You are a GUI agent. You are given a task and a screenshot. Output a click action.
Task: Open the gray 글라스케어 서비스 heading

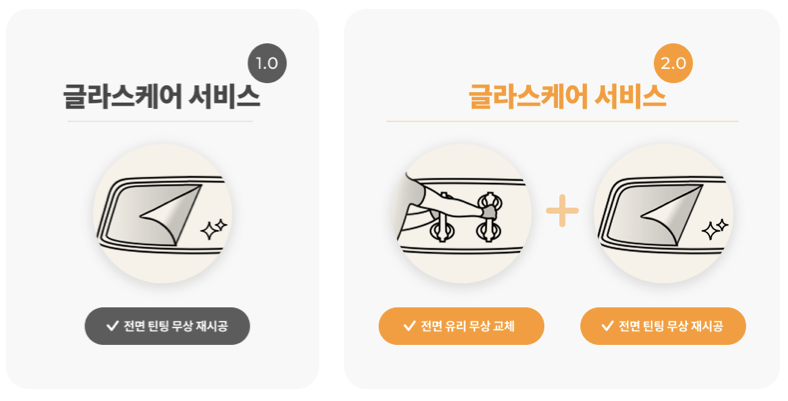pyautogui.click(x=161, y=96)
